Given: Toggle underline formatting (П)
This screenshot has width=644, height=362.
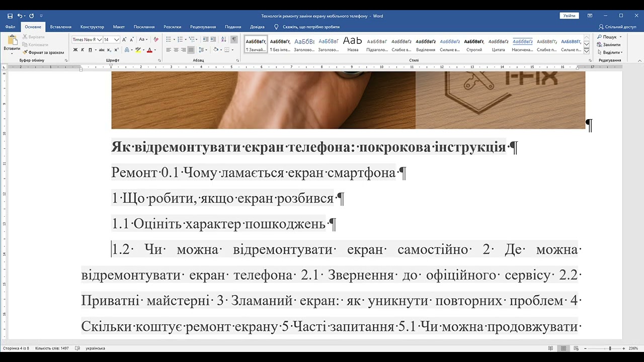Looking at the screenshot, I should (90, 50).
